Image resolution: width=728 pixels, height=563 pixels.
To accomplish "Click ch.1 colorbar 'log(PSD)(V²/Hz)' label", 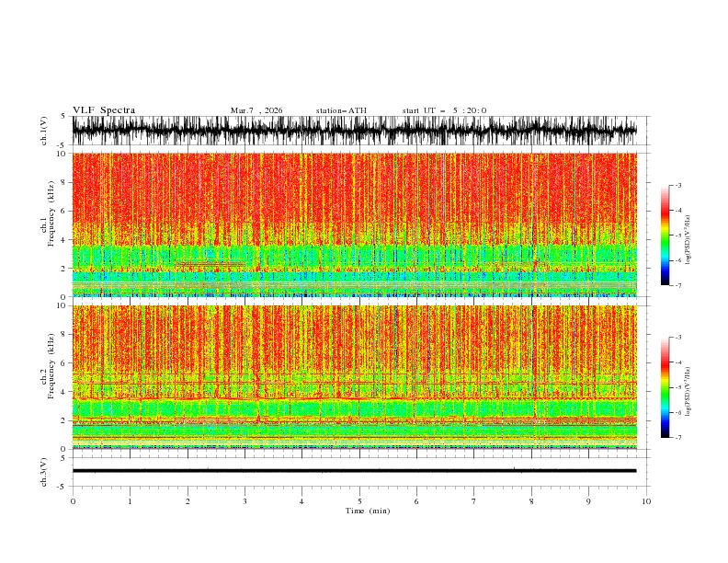I will click(688, 240).
